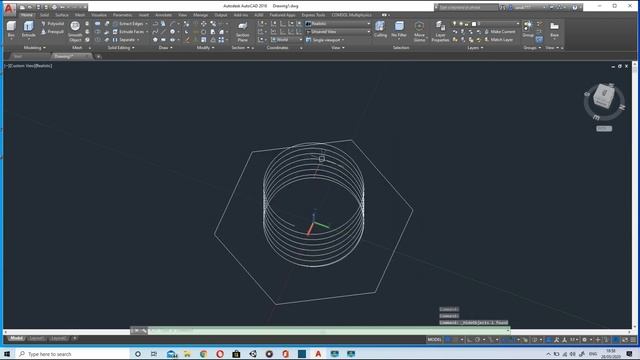Image resolution: width=640 pixels, height=360 pixels.
Task: Open the Windows Start menu
Action: pyautogui.click(x=7, y=354)
